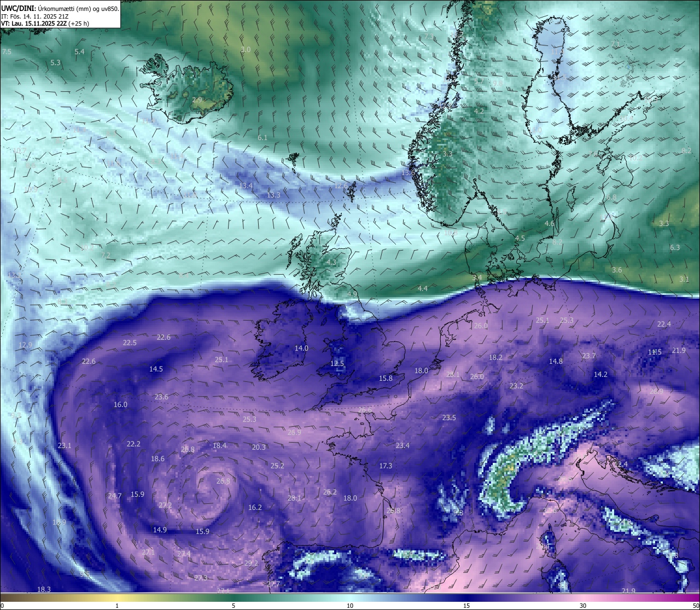Screen dimensions: 700x610
Task: Click the value 16.2 on the map
Action: [255, 507]
